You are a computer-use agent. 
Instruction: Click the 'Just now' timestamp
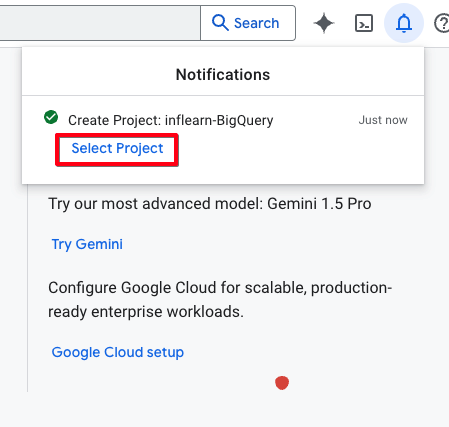383,120
